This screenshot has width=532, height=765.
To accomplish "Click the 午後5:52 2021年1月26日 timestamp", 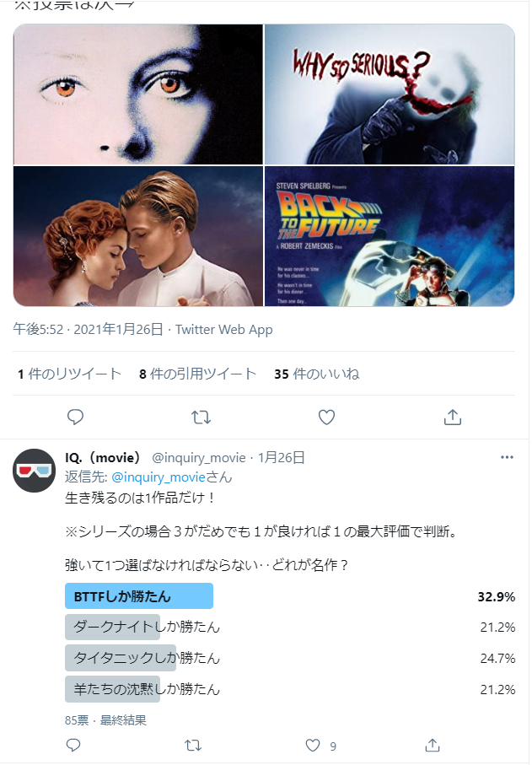I will pyautogui.click(x=88, y=329).
